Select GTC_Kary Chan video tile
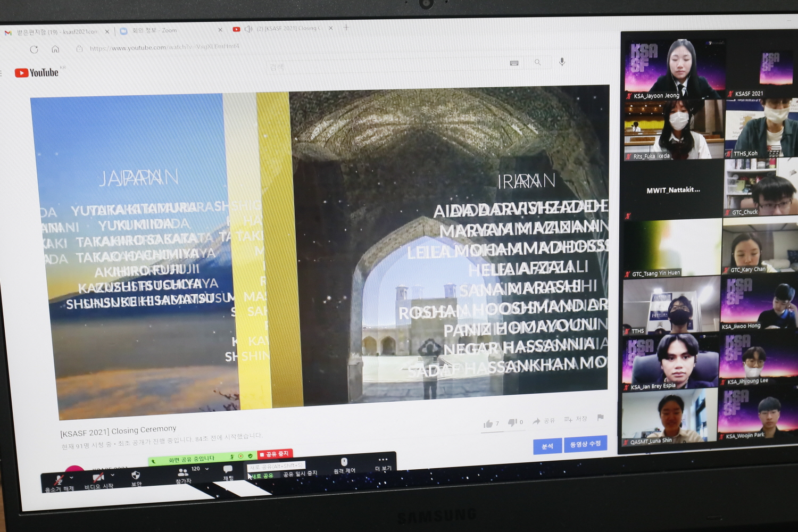The image size is (798, 532). pos(760,246)
